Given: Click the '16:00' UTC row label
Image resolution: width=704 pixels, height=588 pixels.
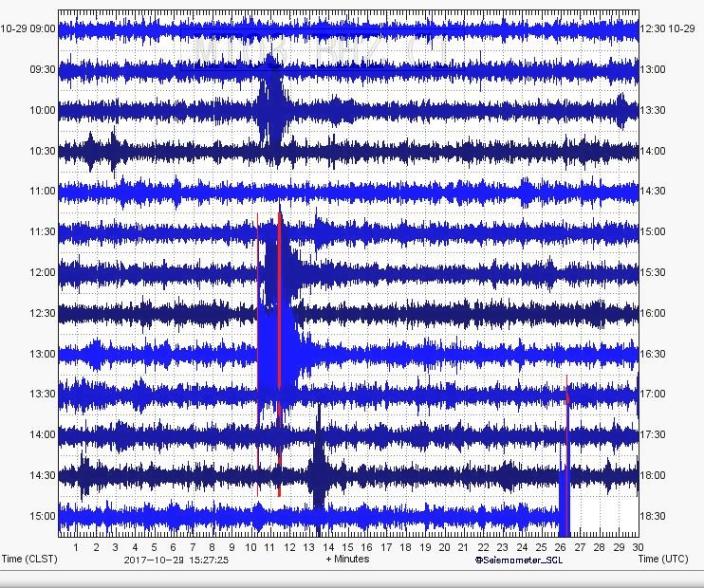Looking at the screenshot, I should click(653, 313).
